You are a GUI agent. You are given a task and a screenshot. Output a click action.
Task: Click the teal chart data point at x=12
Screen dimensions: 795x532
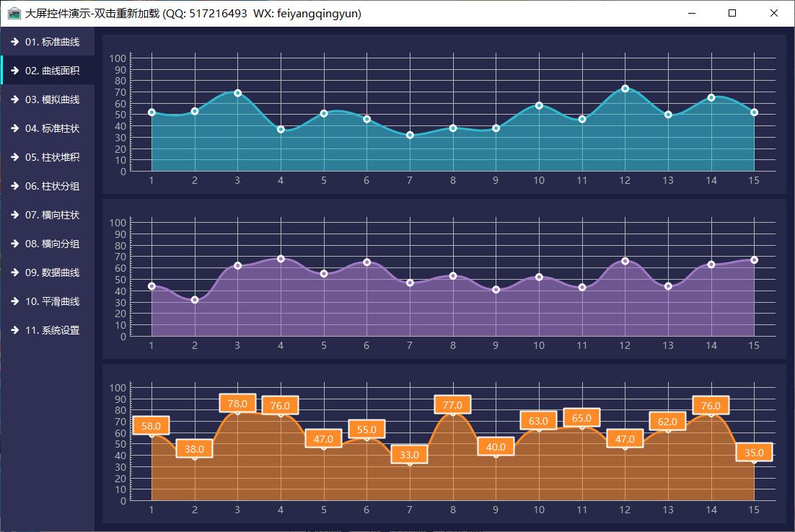pos(625,89)
